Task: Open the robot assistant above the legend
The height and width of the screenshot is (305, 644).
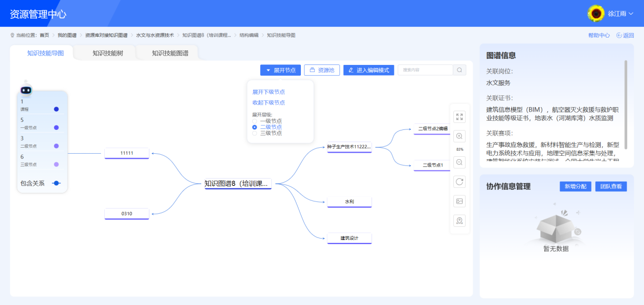Action: coord(25,89)
